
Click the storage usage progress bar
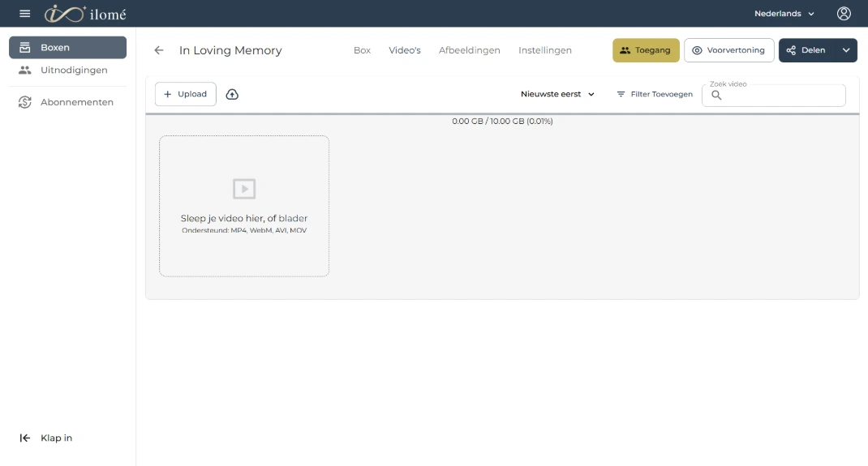click(x=502, y=114)
